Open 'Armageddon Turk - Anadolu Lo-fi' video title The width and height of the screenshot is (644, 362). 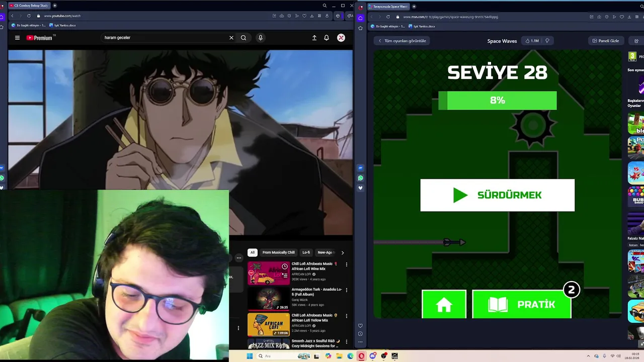pyautogui.click(x=316, y=292)
